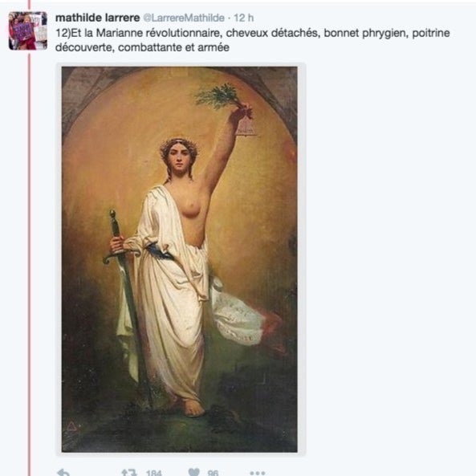
Task: Click the sword in the painting
Action: (x=128, y=303)
